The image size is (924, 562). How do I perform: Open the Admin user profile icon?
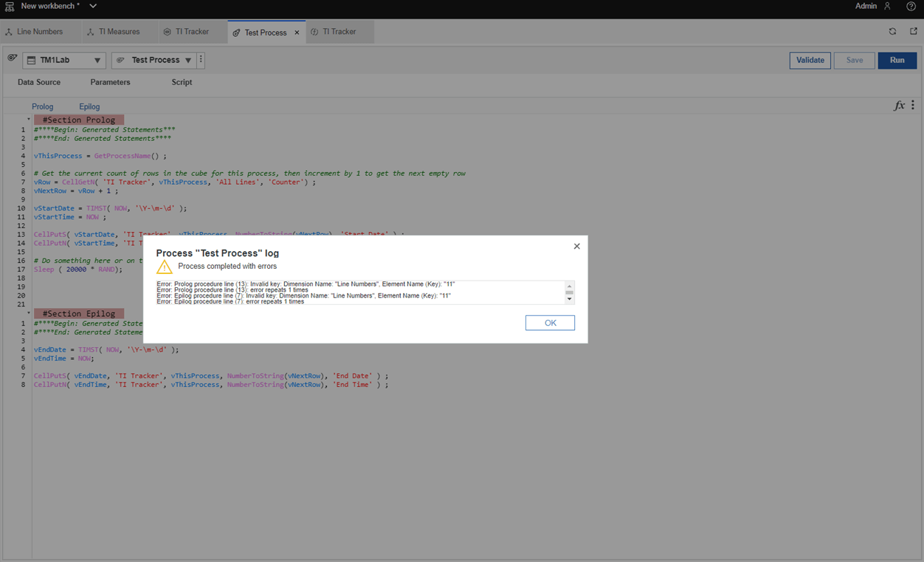pyautogui.click(x=887, y=6)
